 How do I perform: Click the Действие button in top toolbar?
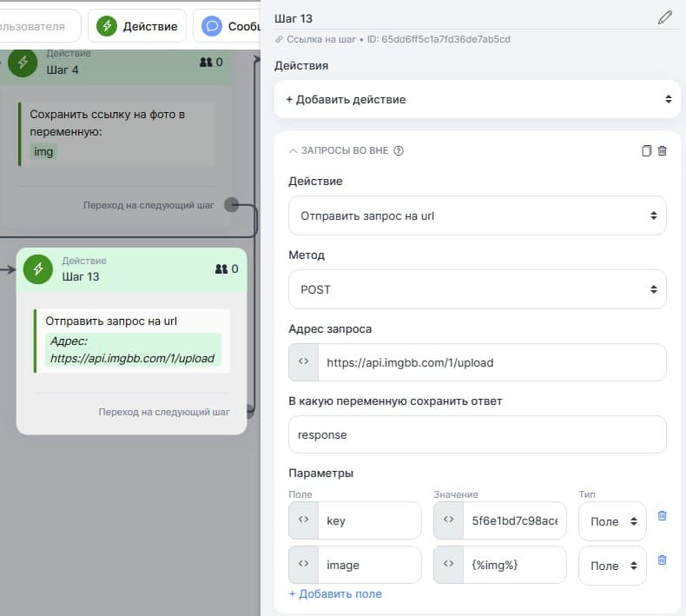(137, 26)
